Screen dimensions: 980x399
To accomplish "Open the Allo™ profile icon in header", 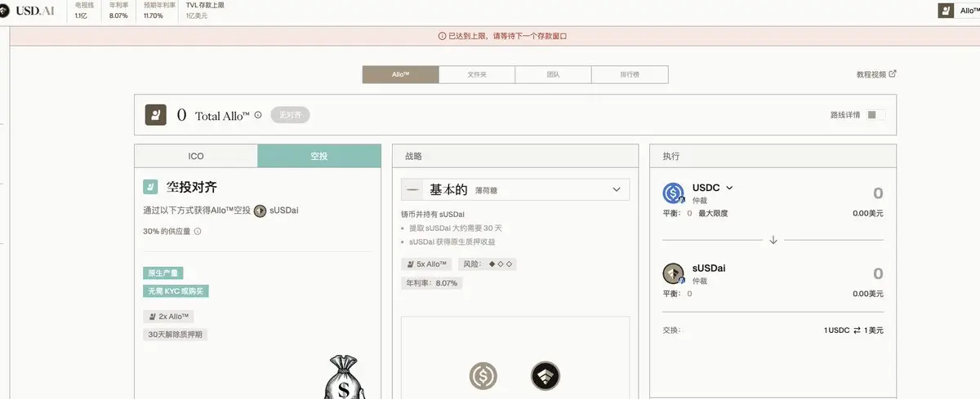I will click(946, 11).
